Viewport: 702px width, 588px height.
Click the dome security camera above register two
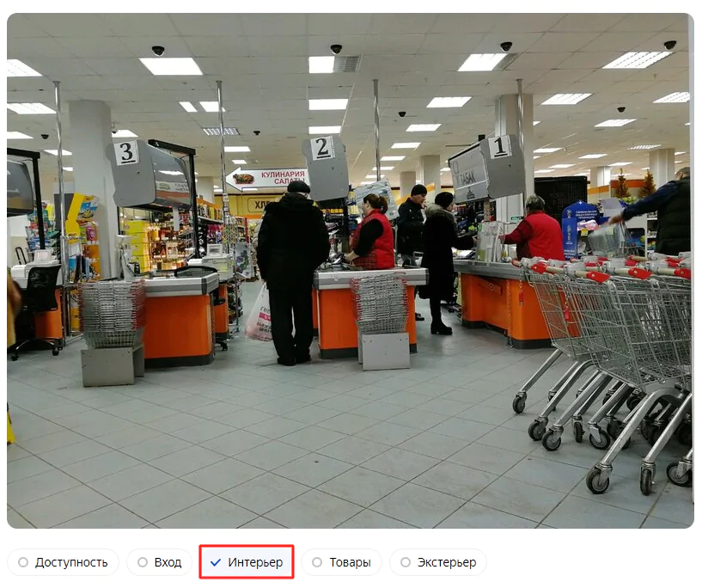click(x=336, y=48)
